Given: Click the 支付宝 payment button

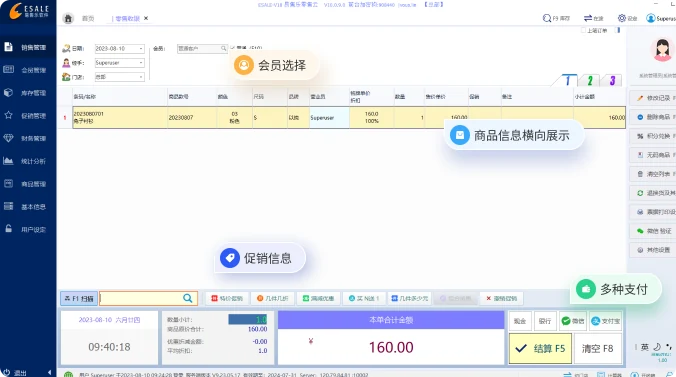Looking at the screenshot, I should coord(606,321).
